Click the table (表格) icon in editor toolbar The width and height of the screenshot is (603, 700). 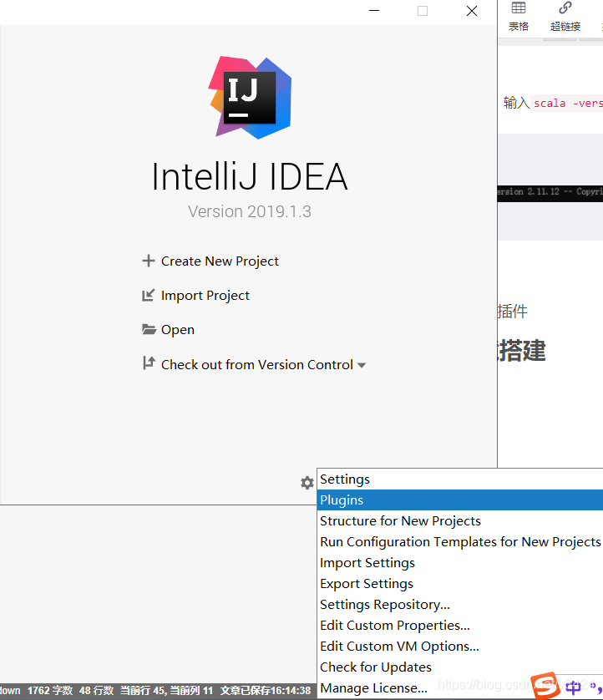pos(519,8)
